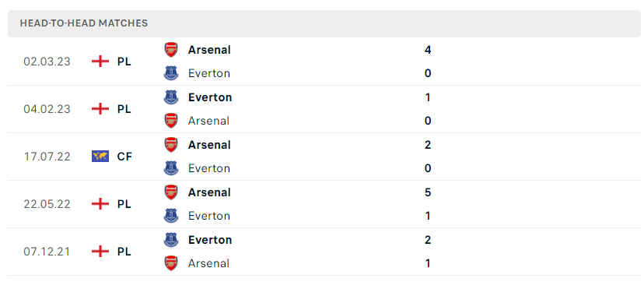Click Arsenal crest in 02.03.23 match
Image resolution: width=644 pixels, height=289 pixels.
(x=171, y=50)
